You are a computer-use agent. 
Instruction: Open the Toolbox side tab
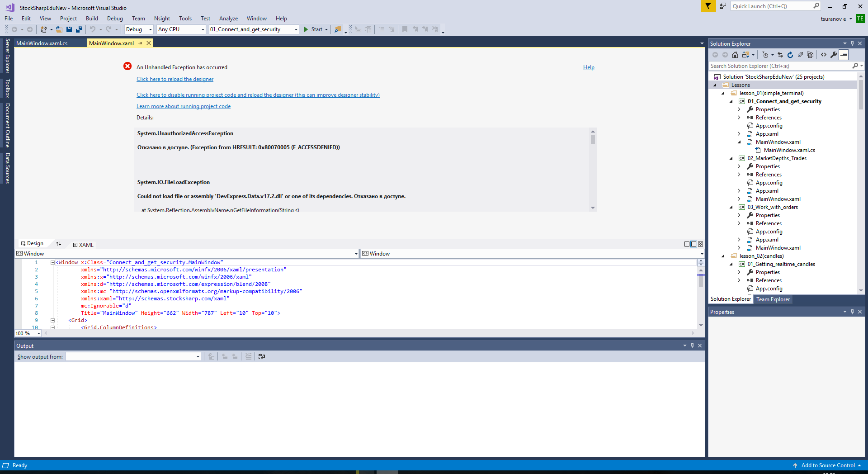coord(7,88)
